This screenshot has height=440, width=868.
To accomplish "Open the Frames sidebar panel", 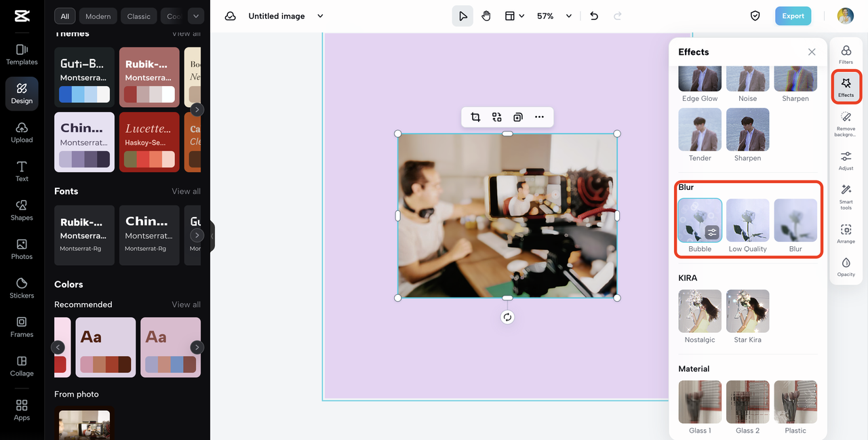I will click(22, 327).
